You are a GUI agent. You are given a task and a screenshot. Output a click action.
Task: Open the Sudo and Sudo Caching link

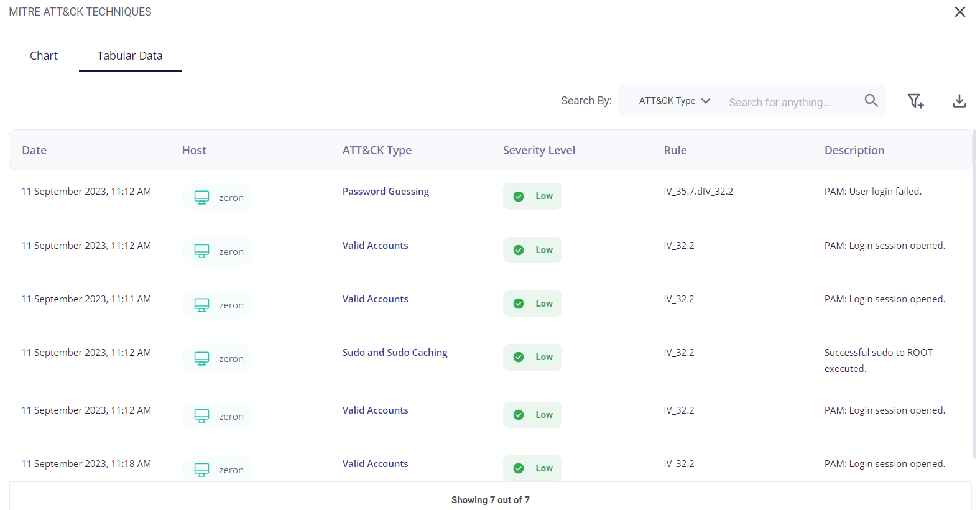[x=395, y=352]
